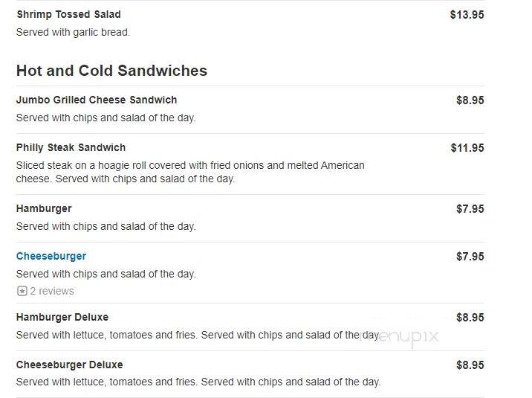This screenshot has height=398, width=532.
Task: Click the Hamburger Deluxe item title
Action: point(62,317)
